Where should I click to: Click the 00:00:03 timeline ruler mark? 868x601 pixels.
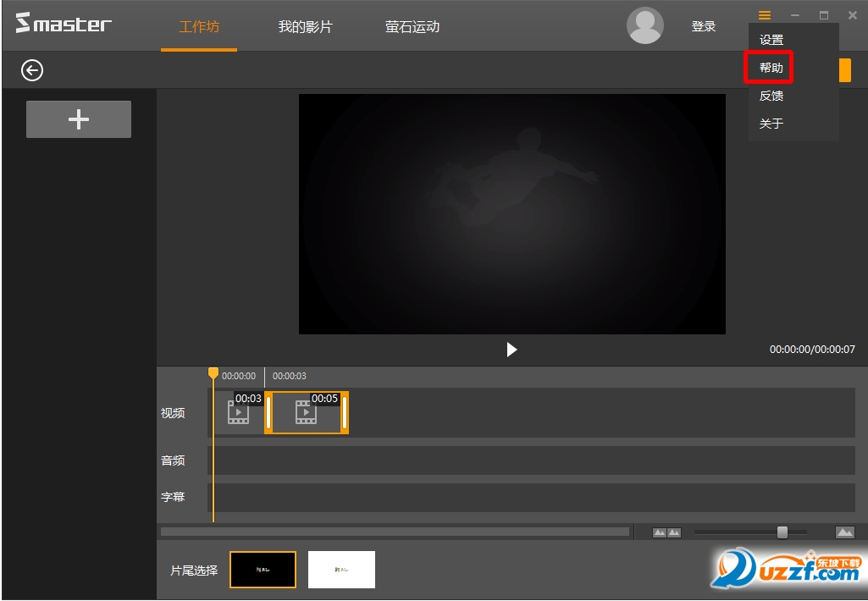[x=289, y=376]
